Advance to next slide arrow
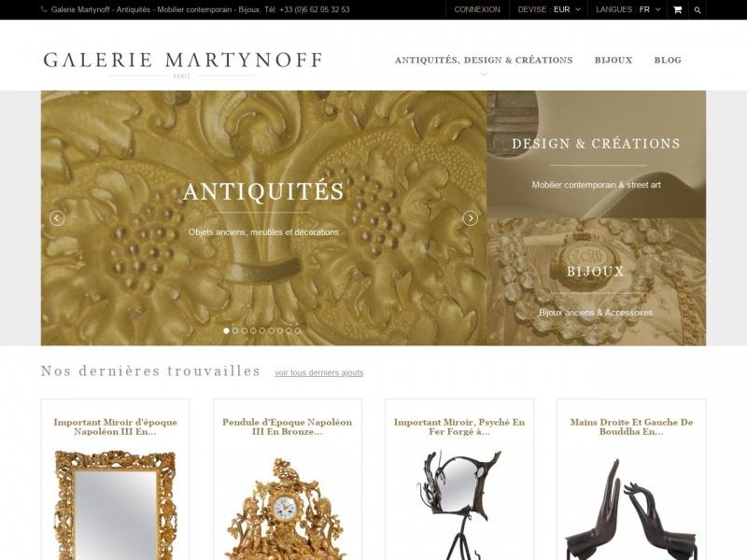This screenshot has width=747, height=560. click(x=471, y=218)
